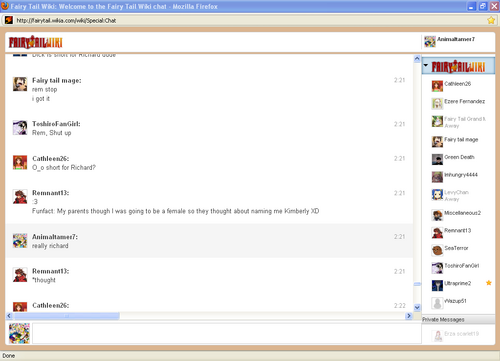Click Remnant13's avatar beside the Funfact message
The height and width of the screenshot is (361, 500).
pos(20,197)
